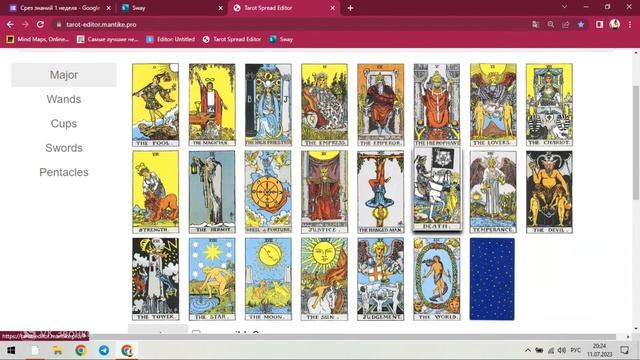The image size is (640, 360).
Task: Pick The Hanged Man card
Action: (380, 192)
